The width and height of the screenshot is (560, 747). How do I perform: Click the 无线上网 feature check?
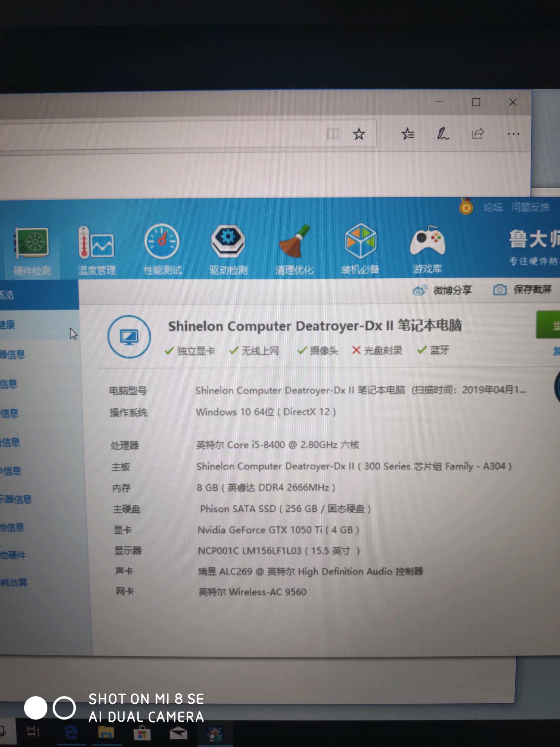pos(254,351)
